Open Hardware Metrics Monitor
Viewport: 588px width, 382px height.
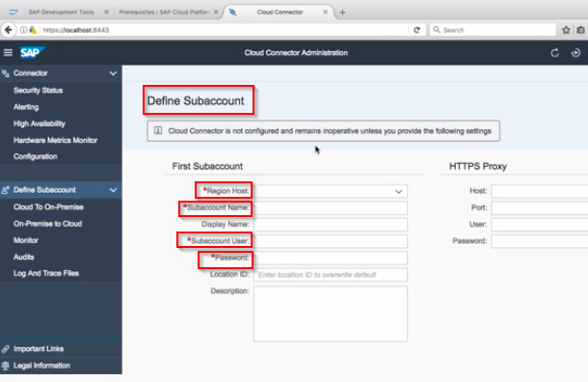tap(56, 140)
